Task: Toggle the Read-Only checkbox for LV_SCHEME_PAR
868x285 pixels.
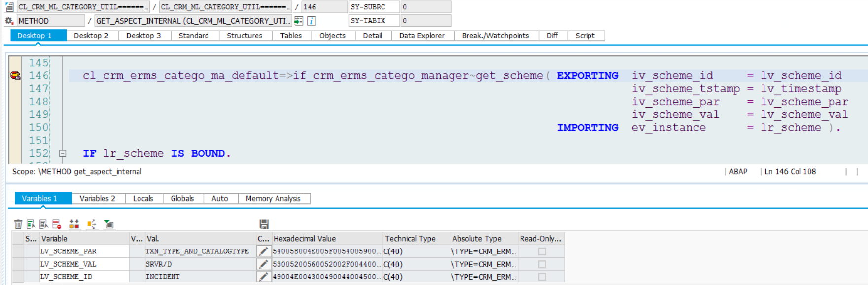Action: tap(542, 251)
